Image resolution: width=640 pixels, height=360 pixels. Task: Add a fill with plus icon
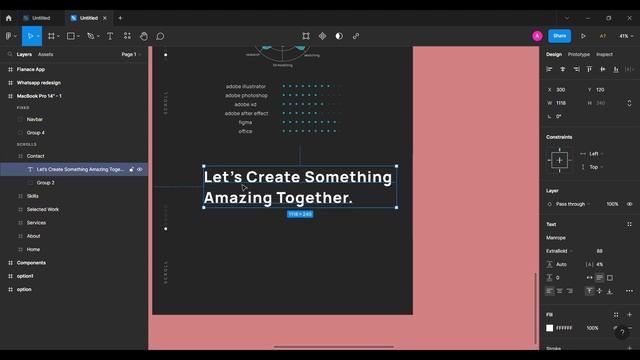pos(629,315)
